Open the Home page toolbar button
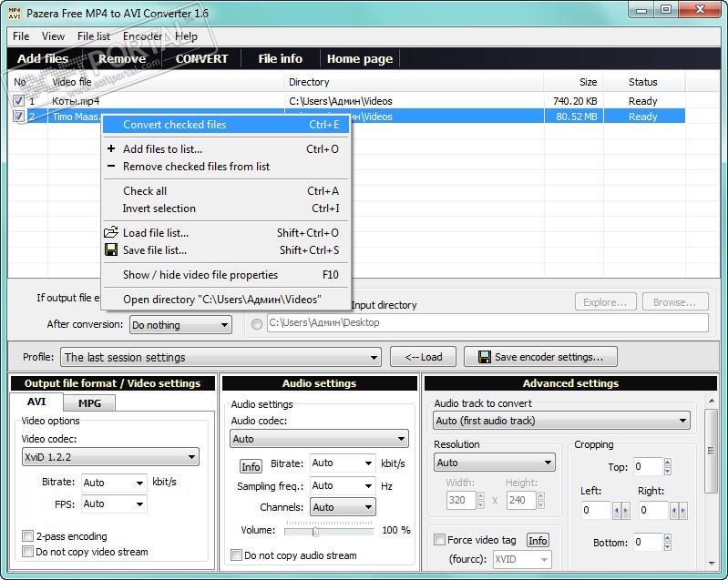 360,59
